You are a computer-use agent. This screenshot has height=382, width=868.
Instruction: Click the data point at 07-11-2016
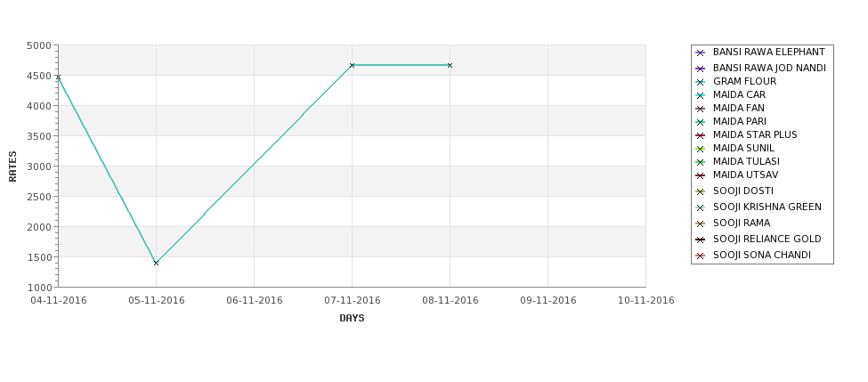pyautogui.click(x=352, y=65)
